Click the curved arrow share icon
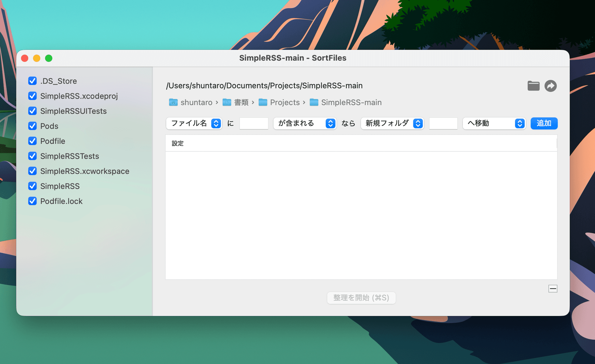The height and width of the screenshot is (364, 595). click(x=550, y=86)
